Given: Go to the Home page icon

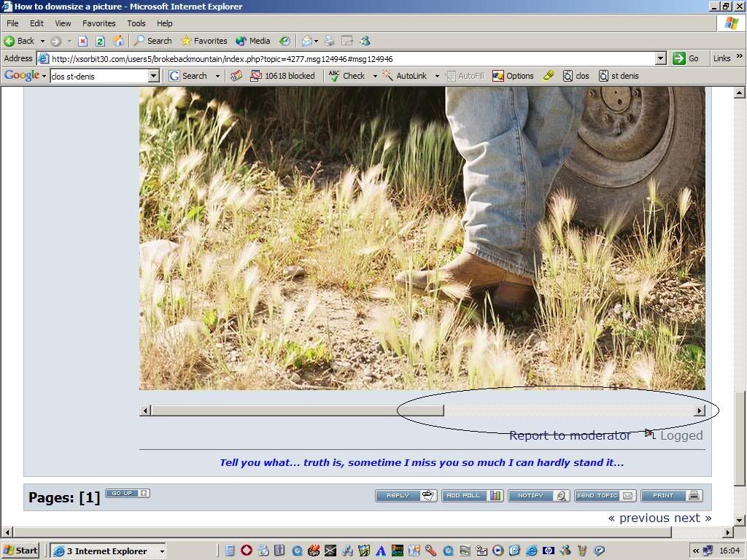Looking at the screenshot, I should click(x=118, y=41).
